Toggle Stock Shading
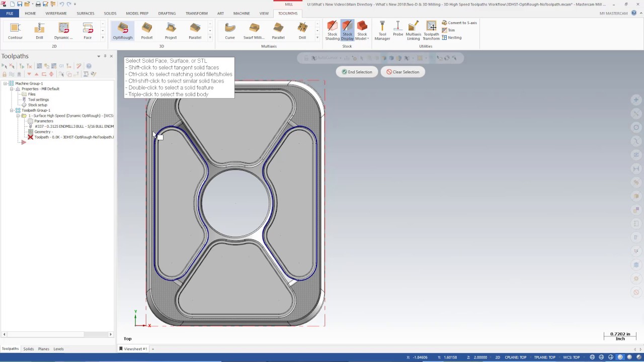 coord(332,31)
